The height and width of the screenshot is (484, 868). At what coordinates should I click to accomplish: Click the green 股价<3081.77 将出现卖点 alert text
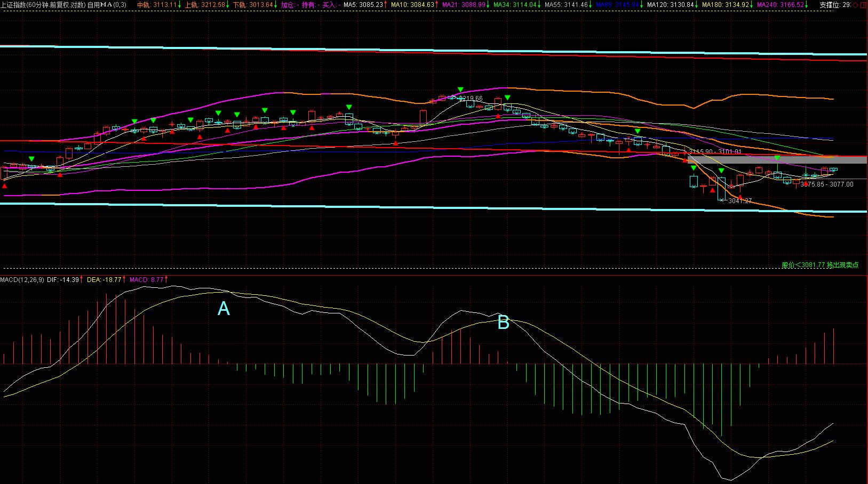point(820,265)
